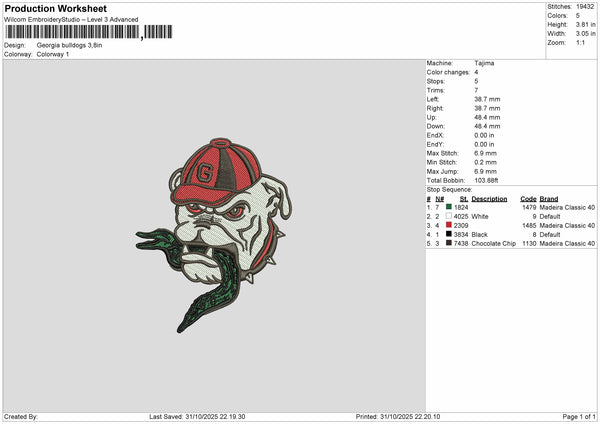Click the 'Up:' extent label
This screenshot has height=424, width=600.
pyautogui.click(x=431, y=117)
